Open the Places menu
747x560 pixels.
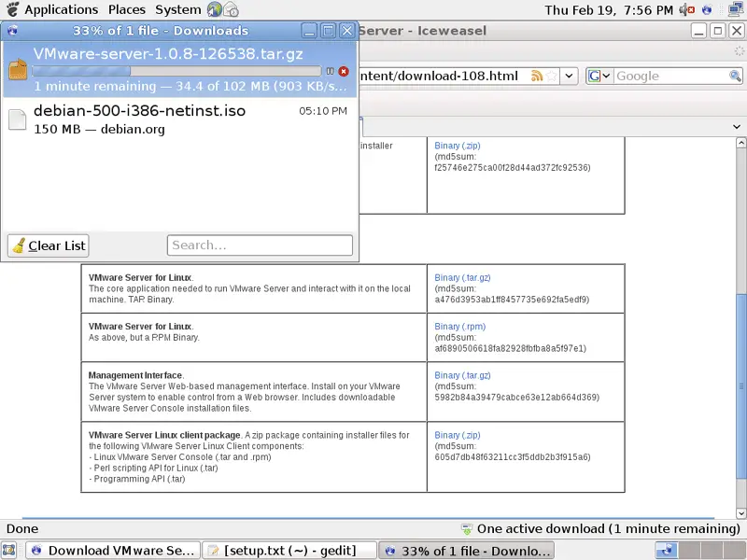pos(127,9)
